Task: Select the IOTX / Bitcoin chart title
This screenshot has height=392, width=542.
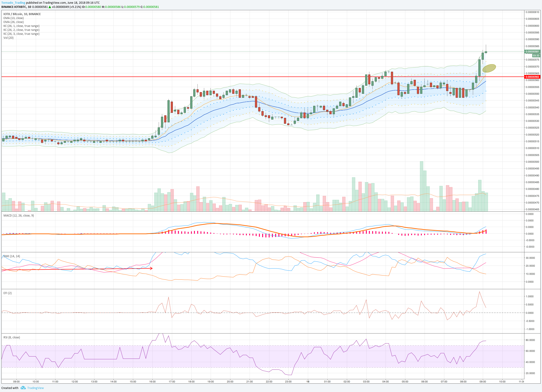Action: point(22,14)
